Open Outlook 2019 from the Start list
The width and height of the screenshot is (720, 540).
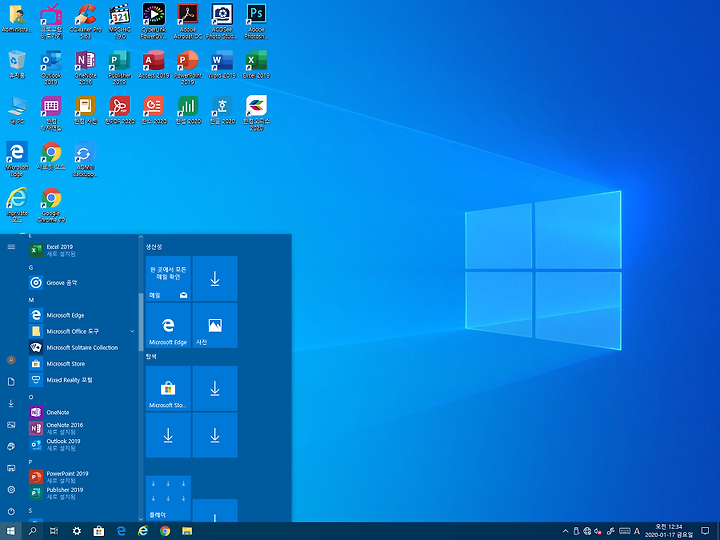82,444
